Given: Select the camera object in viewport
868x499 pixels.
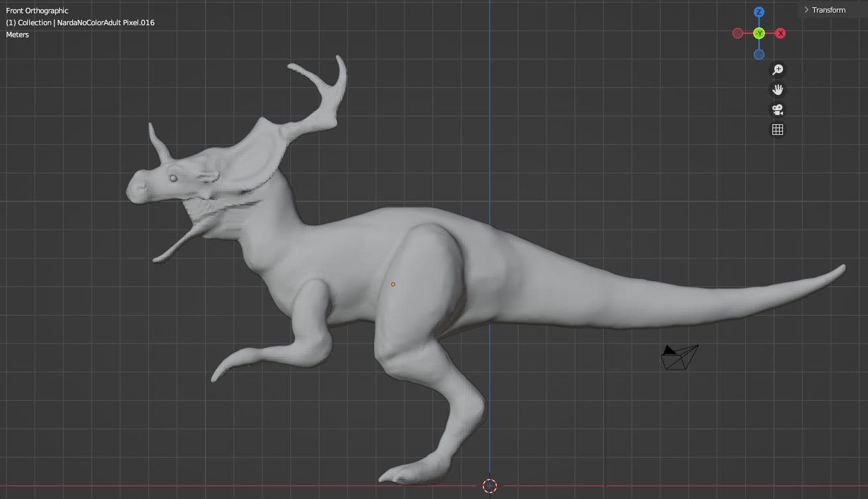Looking at the screenshot, I should 679,357.
